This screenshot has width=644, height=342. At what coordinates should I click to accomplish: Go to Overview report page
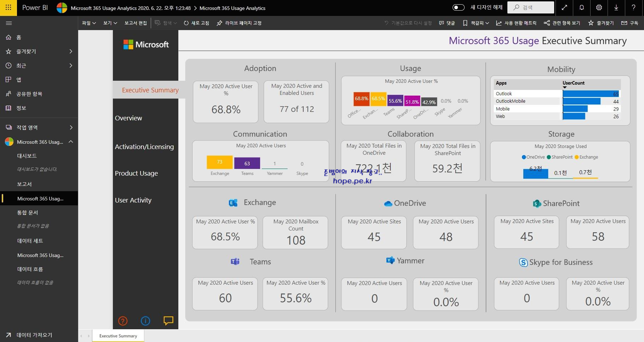click(128, 118)
